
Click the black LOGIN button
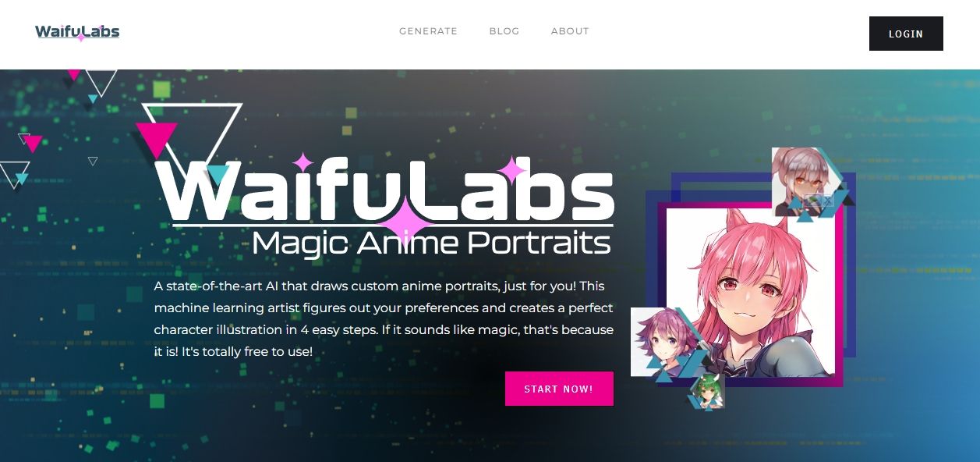coord(906,34)
